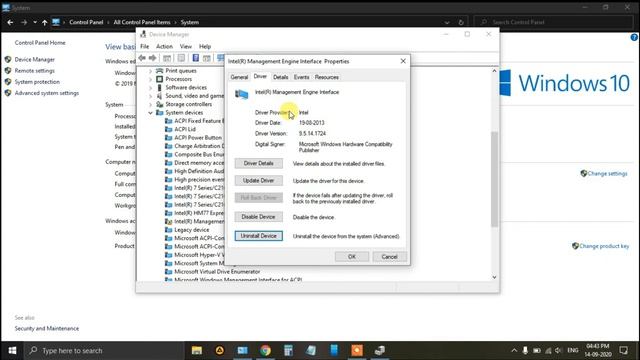
Task: Switch to the Resources tab
Action: pos(327,77)
